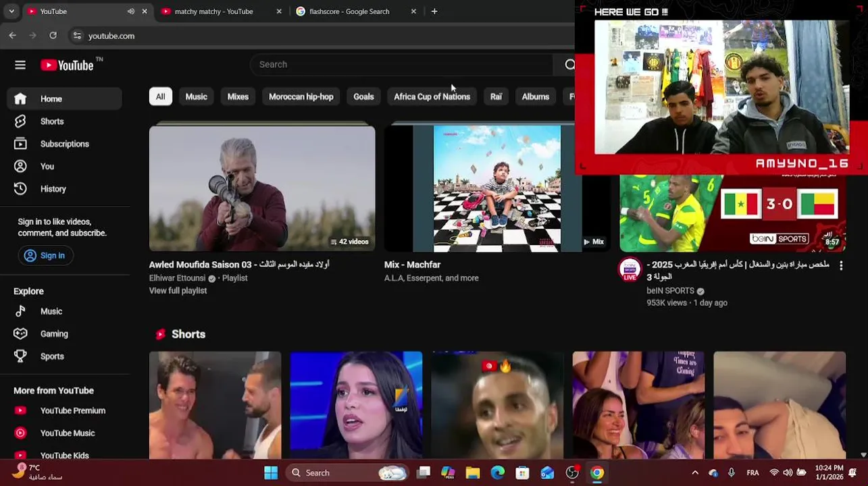868x486 pixels.
Task: Open taskbar volume control
Action: [787, 473]
